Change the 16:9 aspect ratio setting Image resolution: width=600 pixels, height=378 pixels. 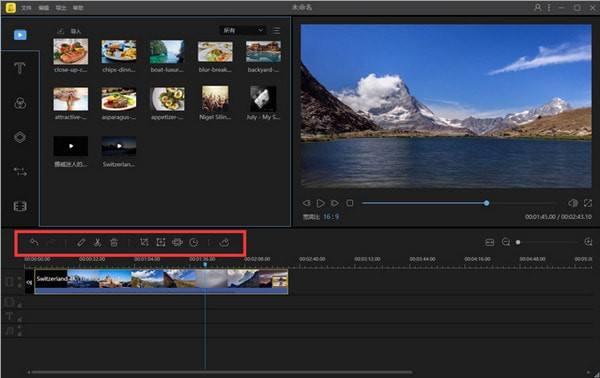(331, 217)
